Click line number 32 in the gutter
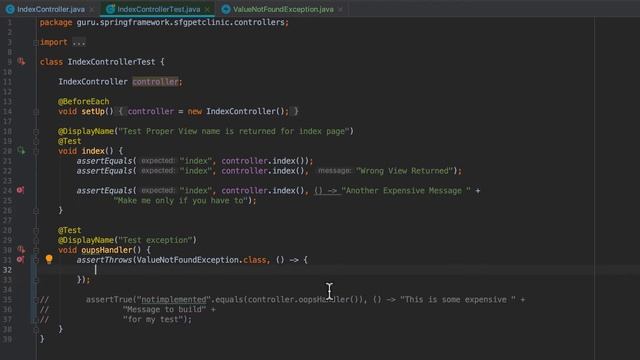 tap(7, 270)
